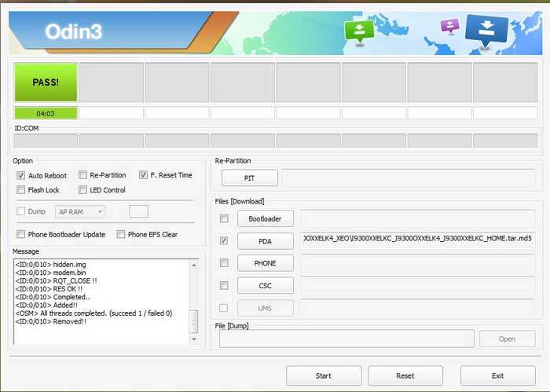This screenshot has width=550, height=392.
Task: Click the 'All threads completed' log line
Action: coord(93,313)
